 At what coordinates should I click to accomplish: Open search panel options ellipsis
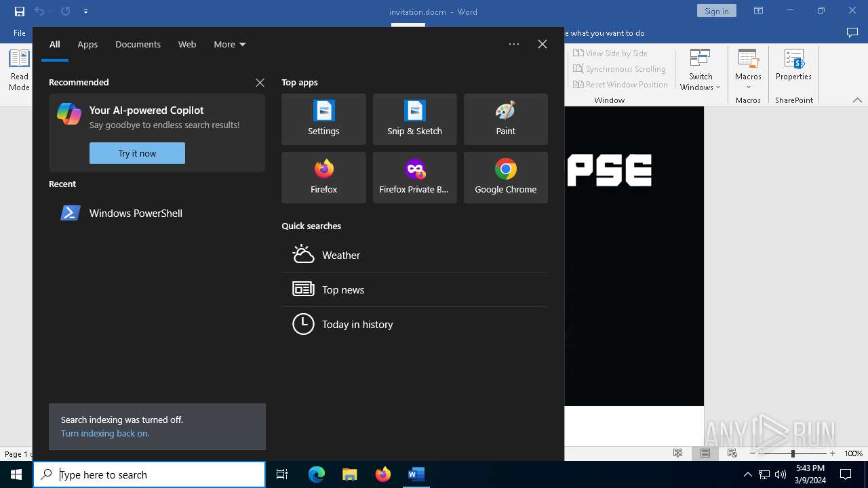point(514,44)
